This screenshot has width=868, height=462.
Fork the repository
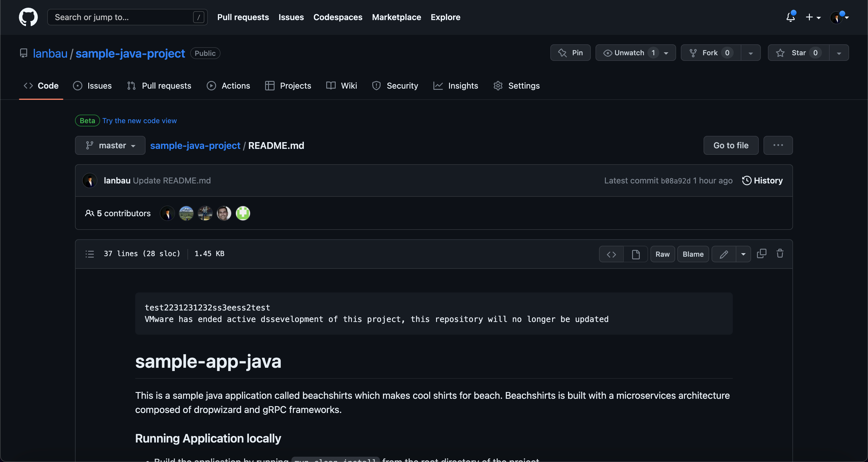coord(711,53)
